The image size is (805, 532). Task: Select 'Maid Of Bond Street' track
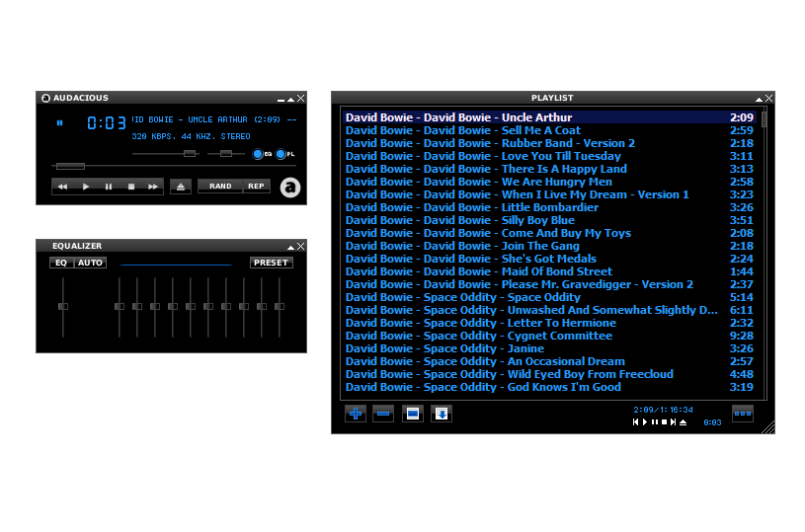(x=549, y=271)
